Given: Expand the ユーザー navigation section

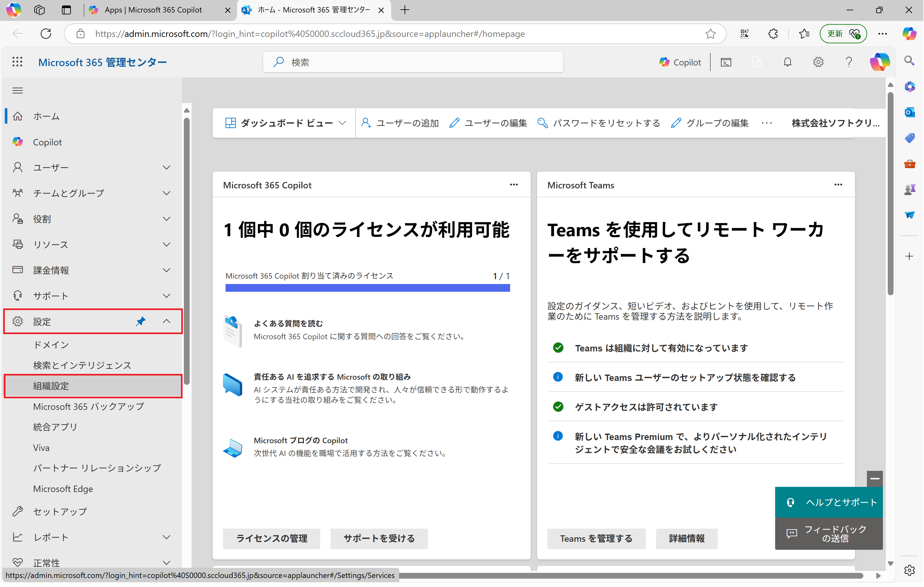Looking at the screenshot, I should [x=166, y=168].
